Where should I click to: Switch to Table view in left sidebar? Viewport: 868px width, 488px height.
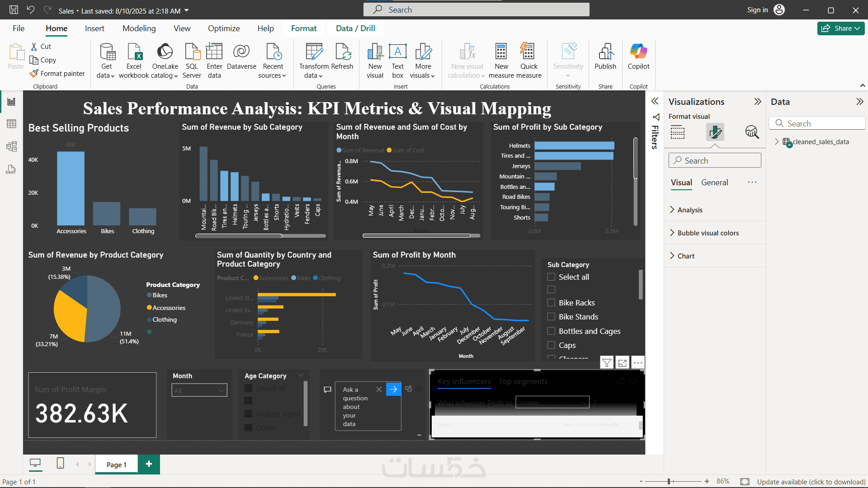point(11,124)
